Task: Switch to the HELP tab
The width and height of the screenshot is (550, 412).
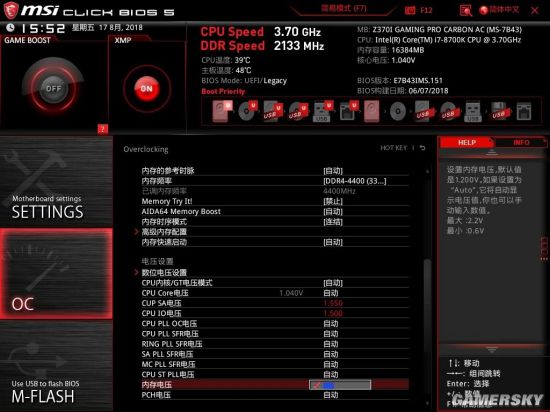Action: click(x=467, y=142)
